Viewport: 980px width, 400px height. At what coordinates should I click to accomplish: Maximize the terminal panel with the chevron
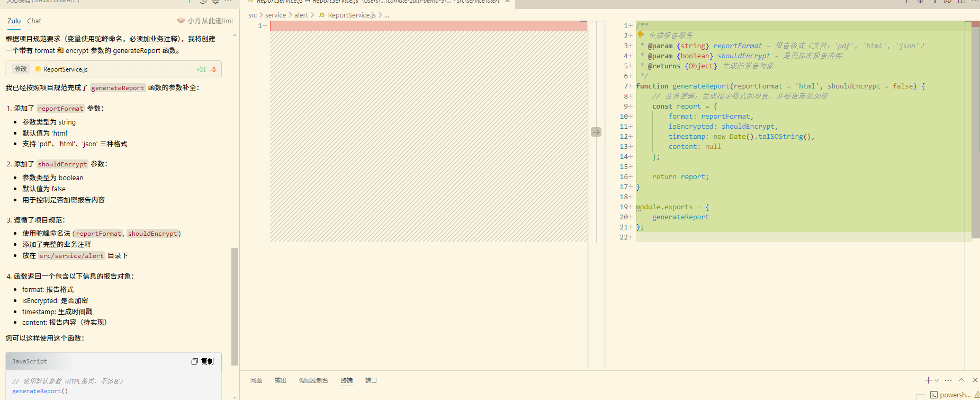click(x=961, y=380)
